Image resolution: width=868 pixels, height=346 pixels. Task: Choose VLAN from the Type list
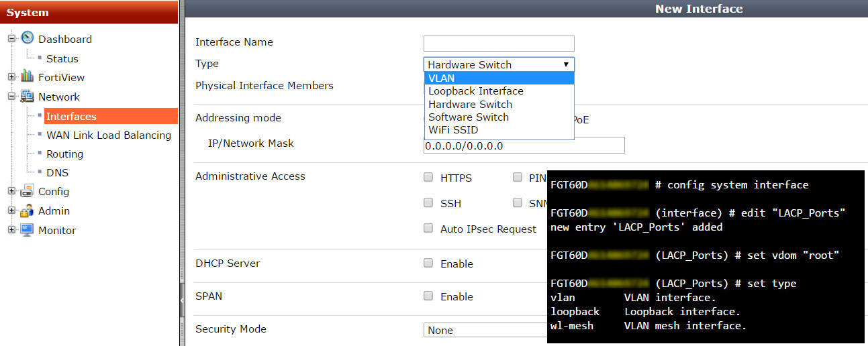click(x=499, y=78)
